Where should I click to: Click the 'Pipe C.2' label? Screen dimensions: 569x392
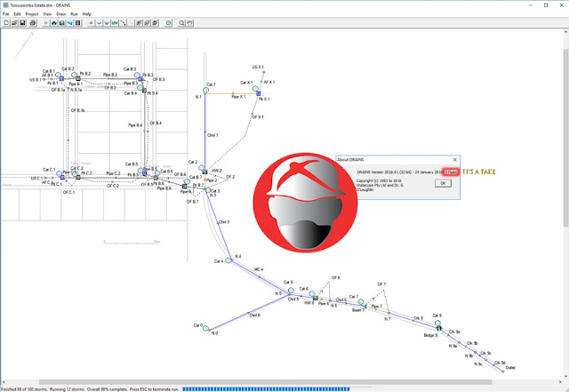[x=113, y=173]
